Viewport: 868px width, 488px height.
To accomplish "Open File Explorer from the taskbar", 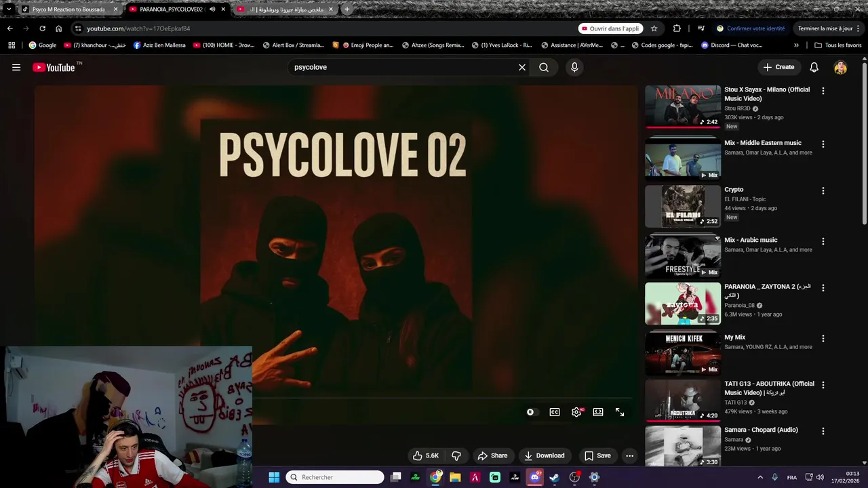I will [455, 477].
